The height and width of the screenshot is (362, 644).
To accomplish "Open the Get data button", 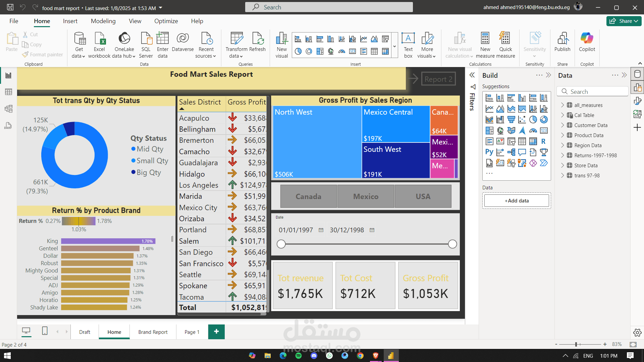I will pos(79,45).
